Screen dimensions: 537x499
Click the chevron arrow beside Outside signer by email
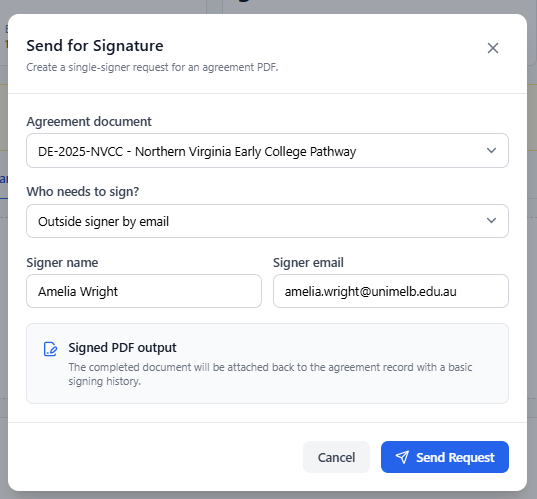pos(491,221)
